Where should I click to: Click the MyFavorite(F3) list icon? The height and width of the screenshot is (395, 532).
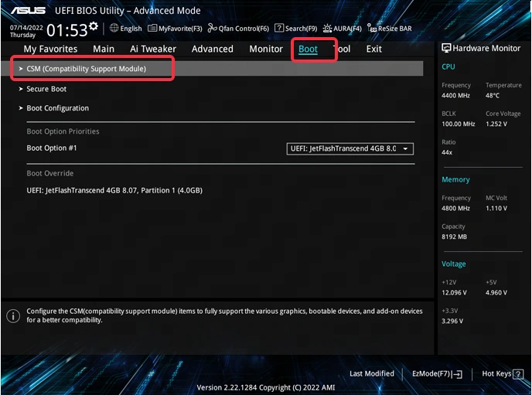click(x=152, y=28)
